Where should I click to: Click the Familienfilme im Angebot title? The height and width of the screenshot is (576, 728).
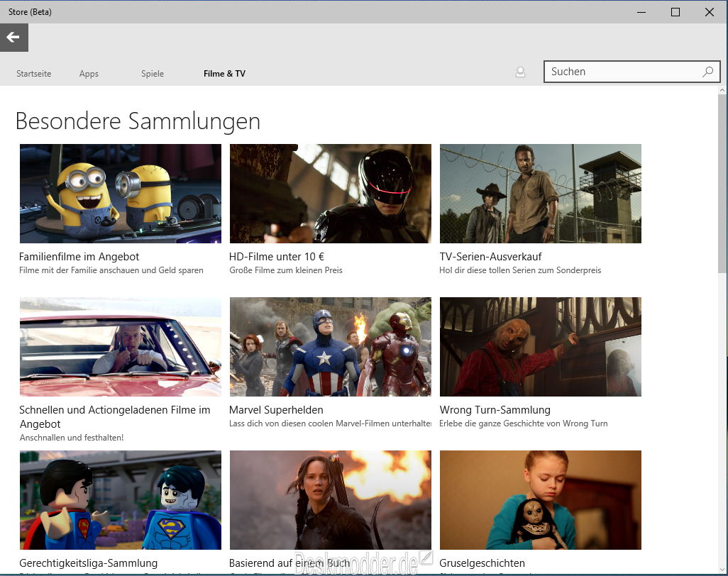click(79, 257)
